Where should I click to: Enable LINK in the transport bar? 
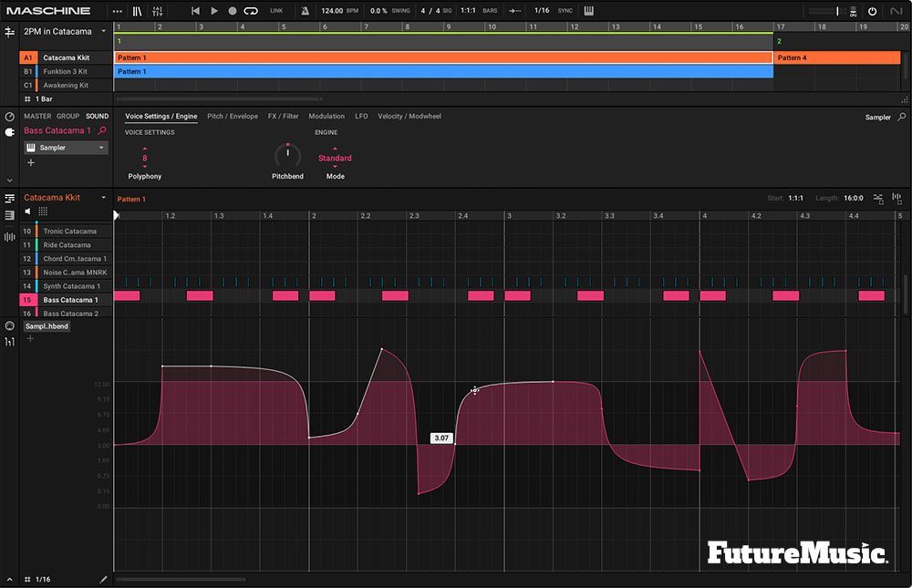click(x=275, y=10)
